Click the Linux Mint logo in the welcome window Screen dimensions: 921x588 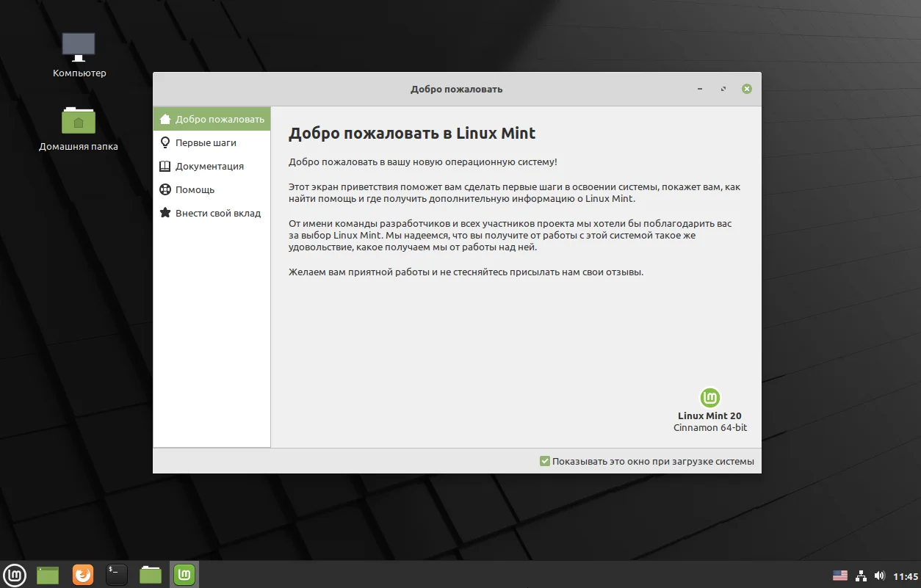pos(710,398)
